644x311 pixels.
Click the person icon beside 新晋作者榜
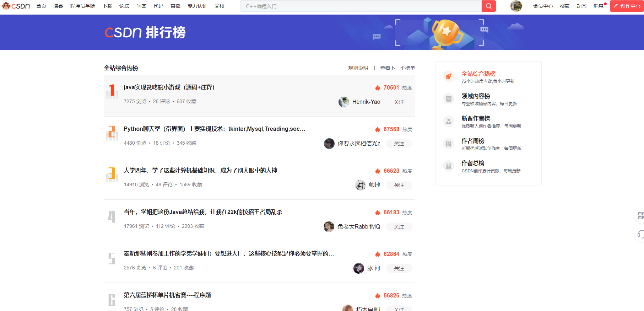pyautogui.click(x=449, y=121)
